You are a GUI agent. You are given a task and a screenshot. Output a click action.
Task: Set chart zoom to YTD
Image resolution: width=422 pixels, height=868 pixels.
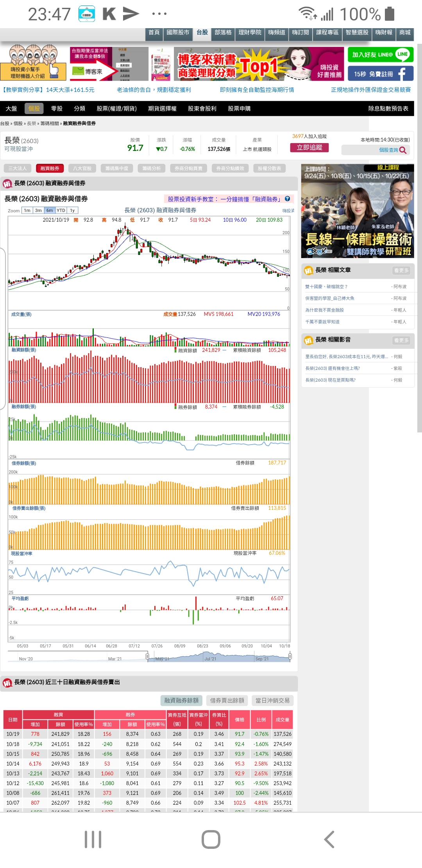click(61, 210)
